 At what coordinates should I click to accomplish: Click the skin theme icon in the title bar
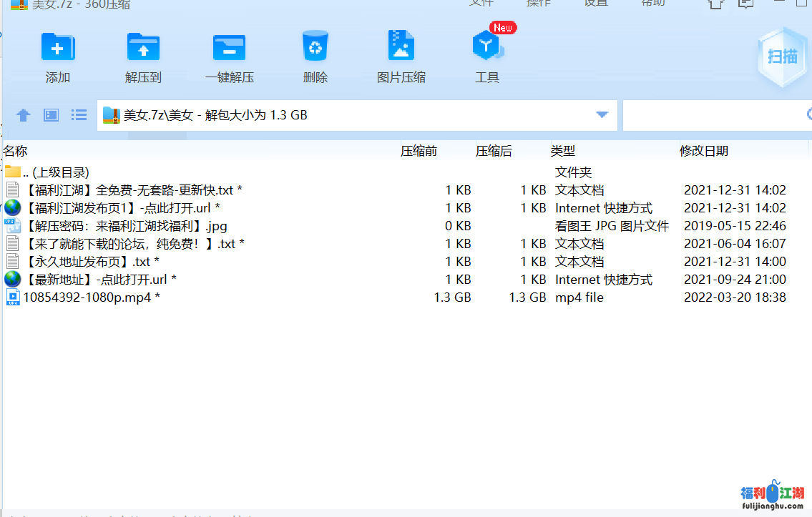pyautogui.click(x=715, y=4)
